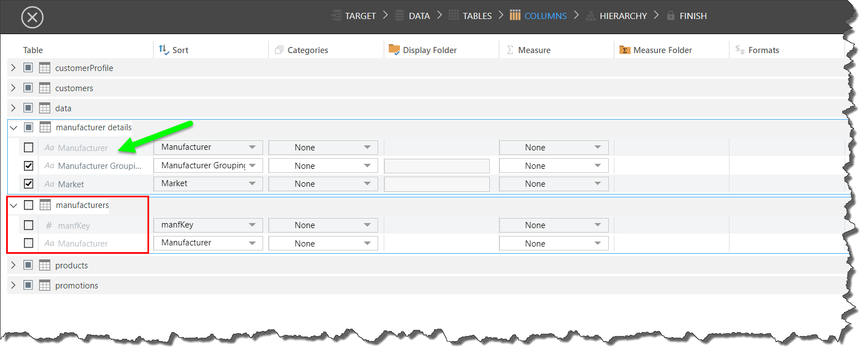Expand the customers table row
The image size is (868, 355).
pos(13,88)
